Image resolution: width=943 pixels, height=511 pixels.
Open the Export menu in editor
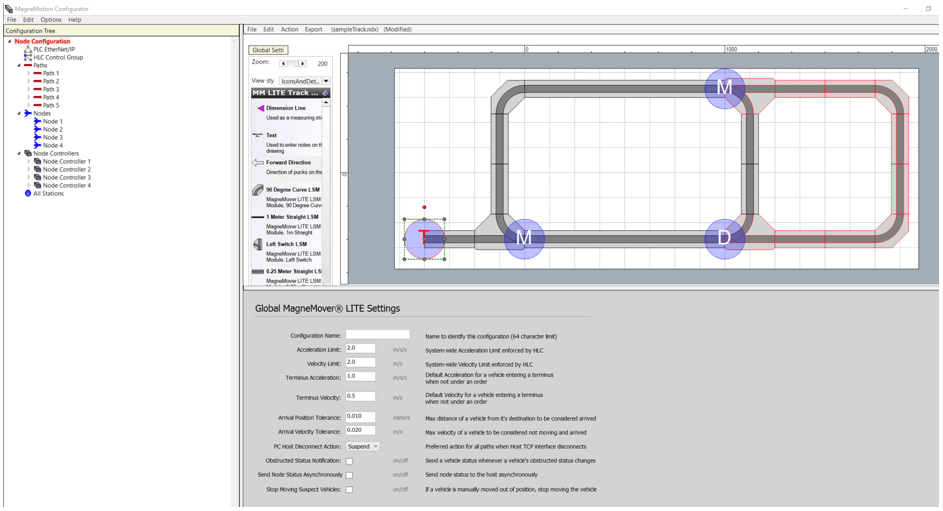(313, 29)
